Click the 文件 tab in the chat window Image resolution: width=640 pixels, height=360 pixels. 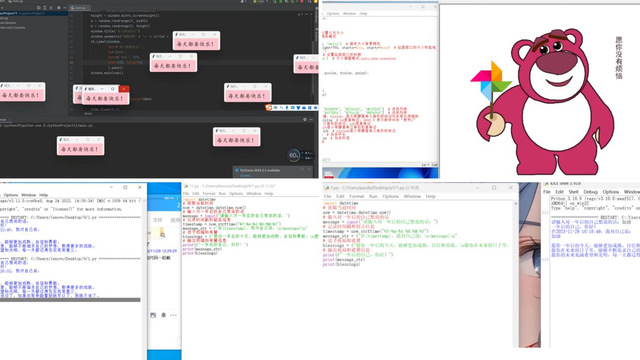[x=158, y=220]
